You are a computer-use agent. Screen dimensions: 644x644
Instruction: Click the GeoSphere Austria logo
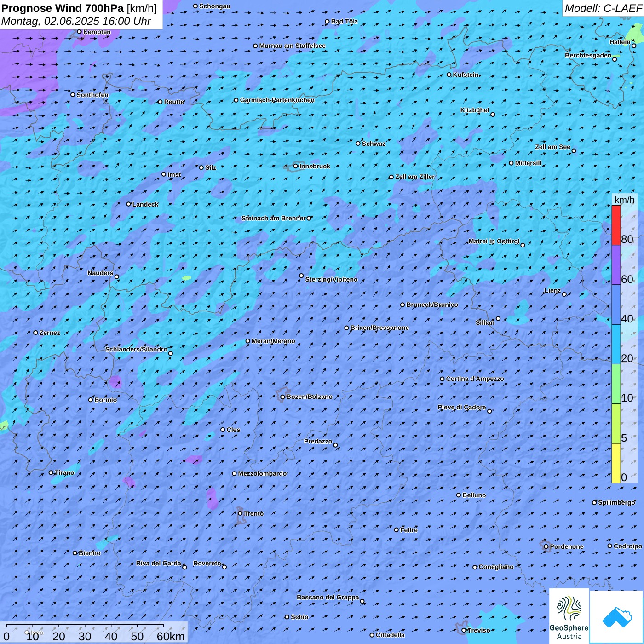[569, 616]
